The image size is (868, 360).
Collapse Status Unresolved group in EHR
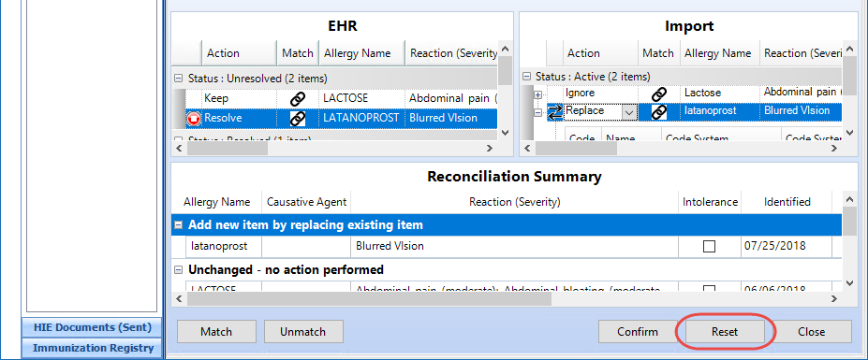tap(178, 79)
